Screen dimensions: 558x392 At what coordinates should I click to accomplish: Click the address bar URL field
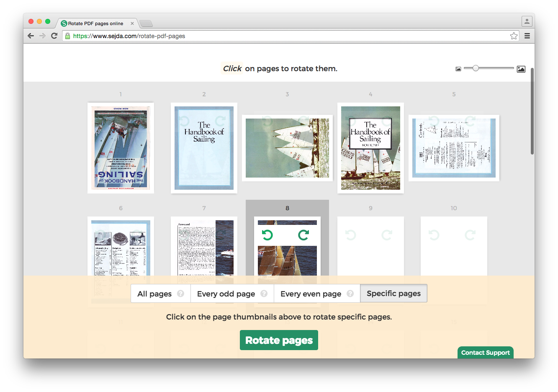pos(291,36)
